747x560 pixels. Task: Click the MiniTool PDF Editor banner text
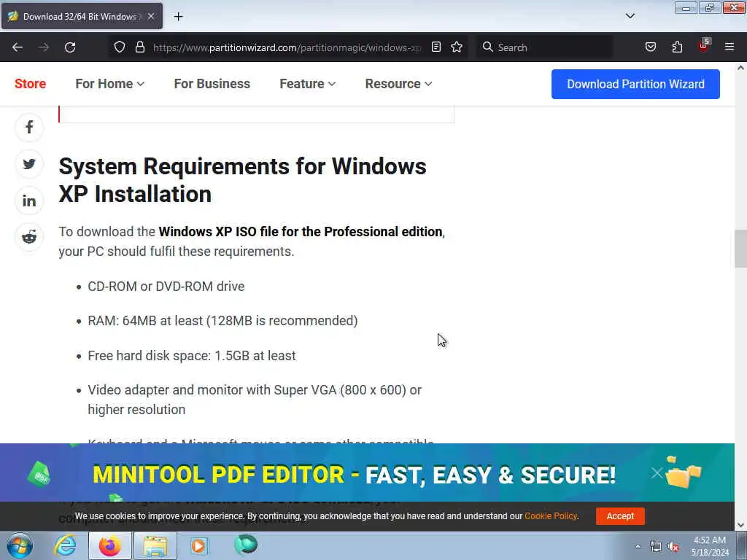click(354, 475)
